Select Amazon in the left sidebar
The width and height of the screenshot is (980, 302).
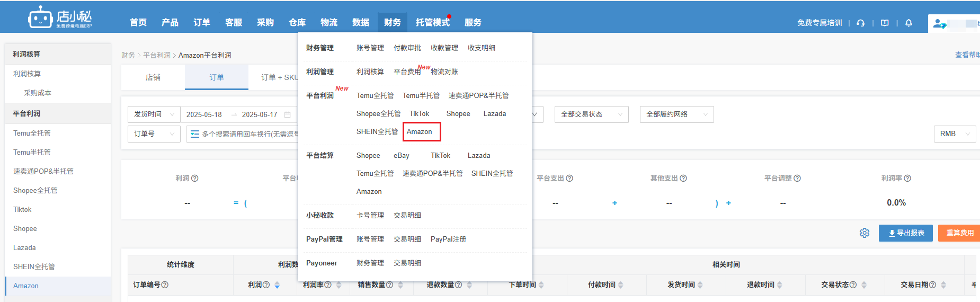tap(58, 286)
